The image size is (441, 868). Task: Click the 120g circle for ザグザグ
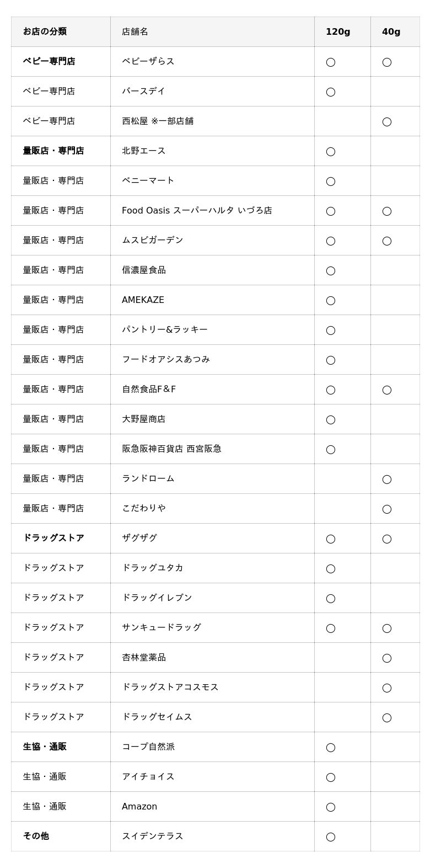point(331,539)
